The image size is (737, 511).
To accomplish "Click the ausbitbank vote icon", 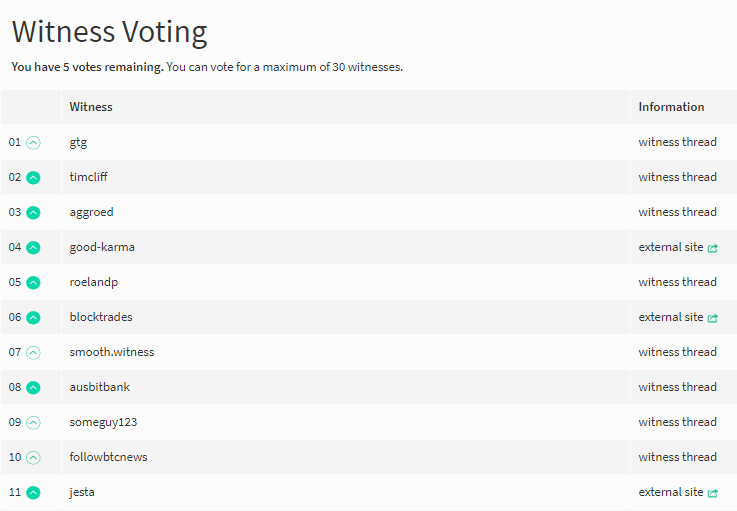I will pos(33,387).
